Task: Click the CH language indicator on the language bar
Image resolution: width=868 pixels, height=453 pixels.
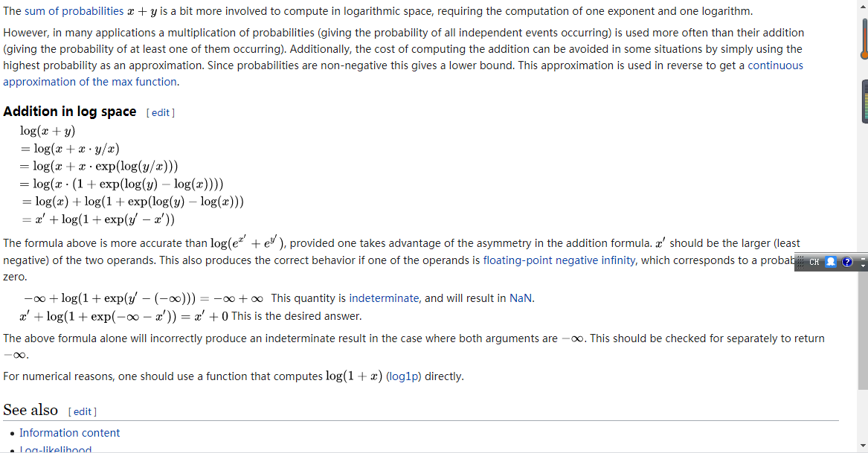Action: click(814, 262)
